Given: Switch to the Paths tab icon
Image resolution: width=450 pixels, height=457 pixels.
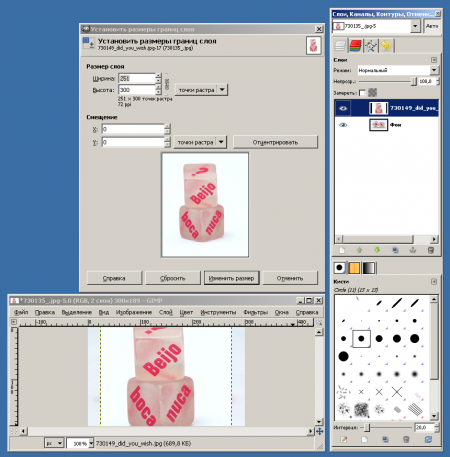Looking at the screenshot, I should (x=371, y=46).
